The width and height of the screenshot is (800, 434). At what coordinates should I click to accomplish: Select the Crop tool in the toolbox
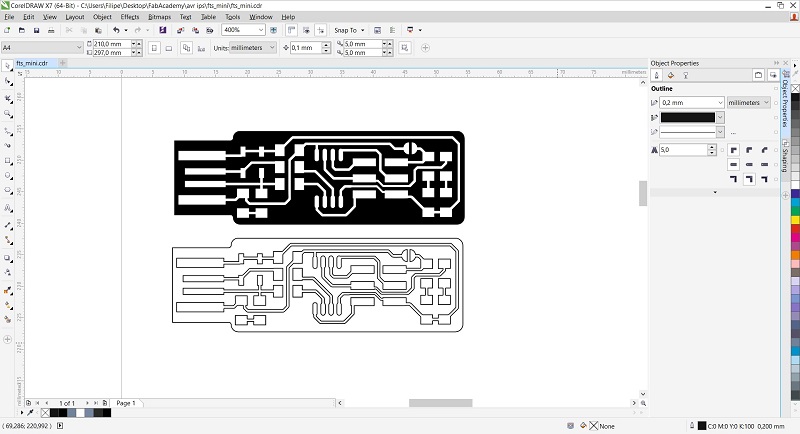[x=8, y=98]
